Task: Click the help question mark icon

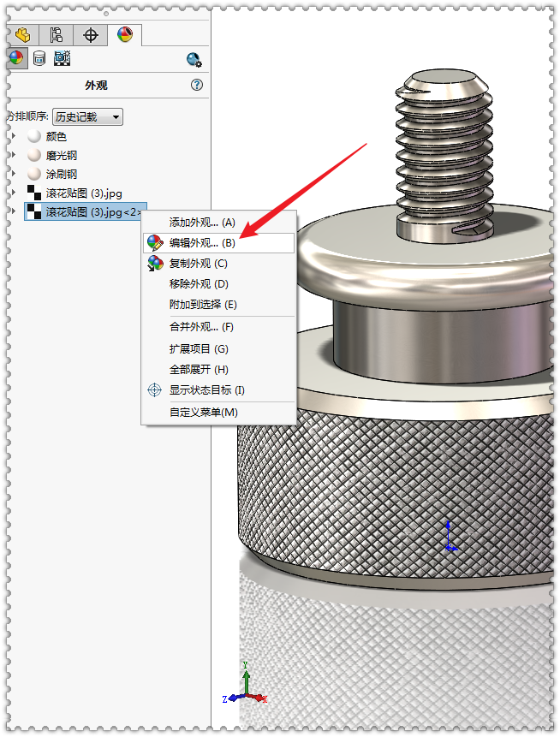Action: click(197, 85)
